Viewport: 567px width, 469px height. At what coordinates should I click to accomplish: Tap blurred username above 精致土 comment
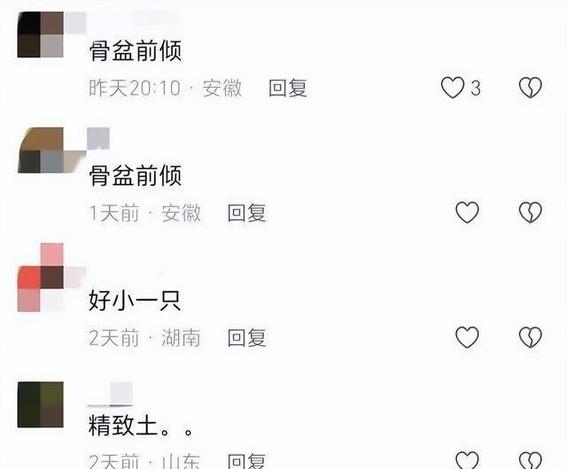tap(111, 394)
